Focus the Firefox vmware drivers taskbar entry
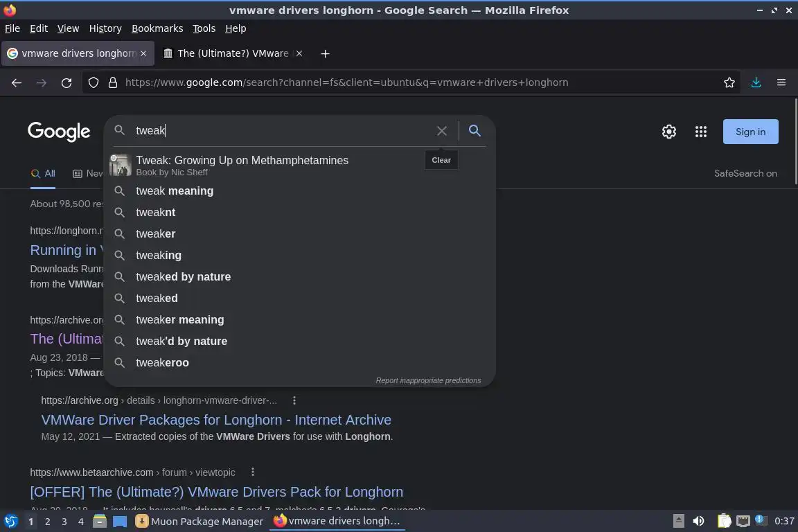The height and width of the screenshot is (532, 798). [x=337, y=522]
